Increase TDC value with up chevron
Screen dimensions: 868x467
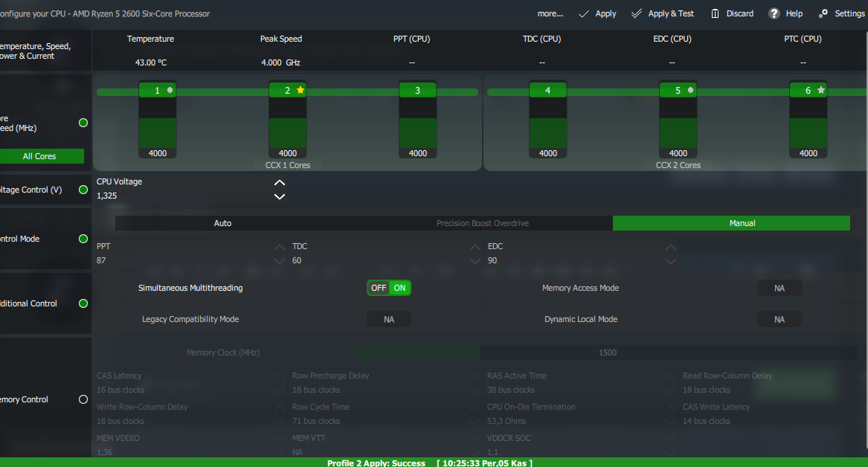pos(475,247)
